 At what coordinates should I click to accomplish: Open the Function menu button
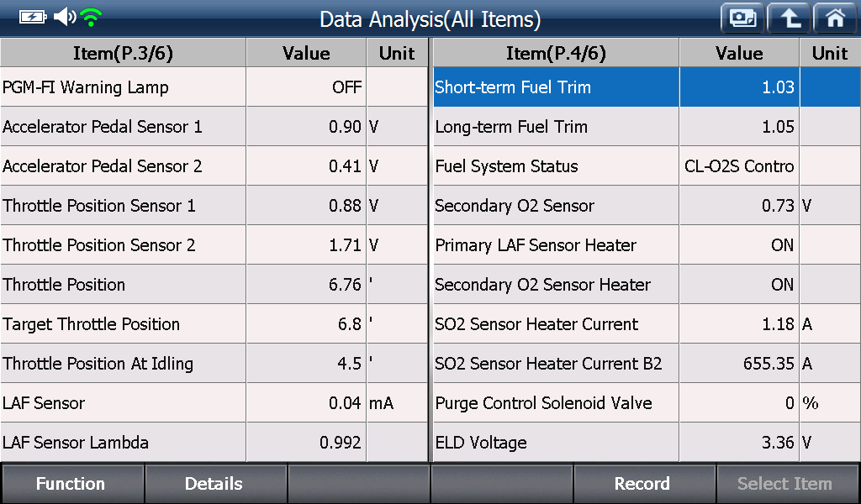coord(72,484)
